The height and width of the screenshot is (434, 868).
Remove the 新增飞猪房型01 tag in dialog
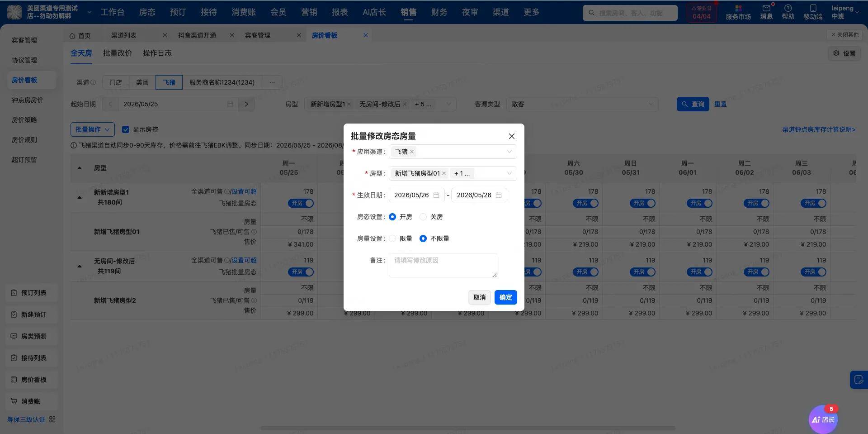point(444,174)
